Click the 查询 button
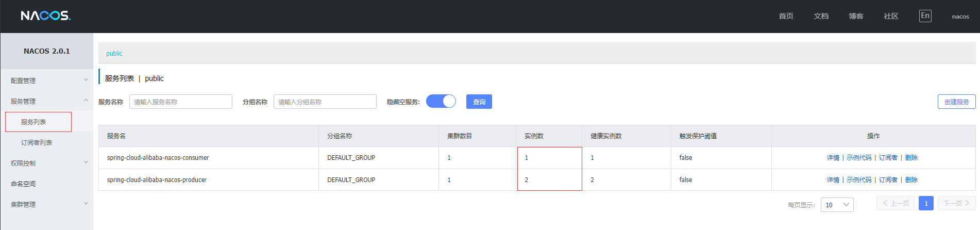980x230 pixels. coord(479,102)
